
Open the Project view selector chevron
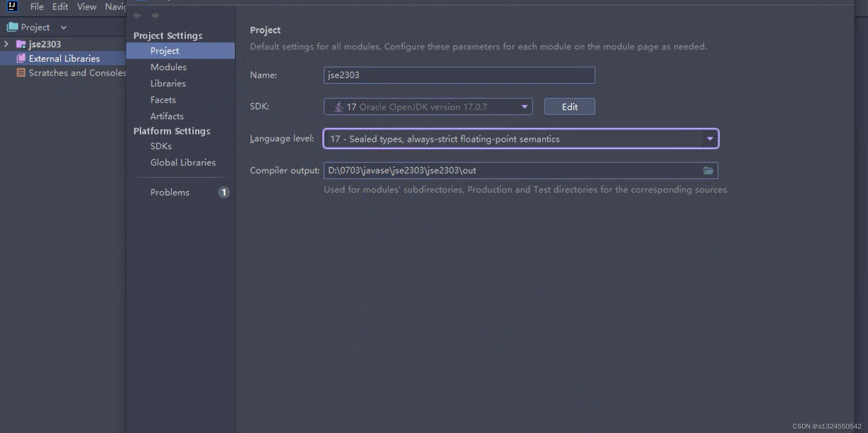coord(64,28)
